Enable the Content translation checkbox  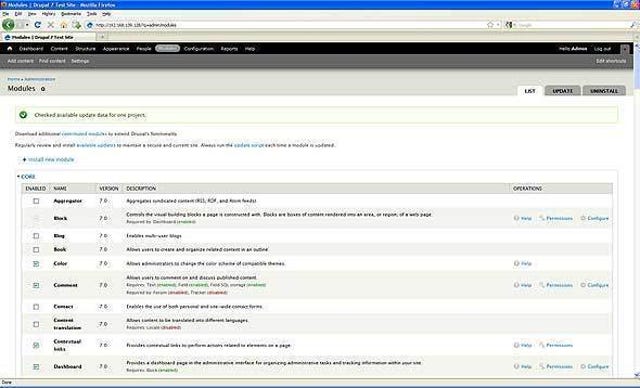tap(36, 324)
